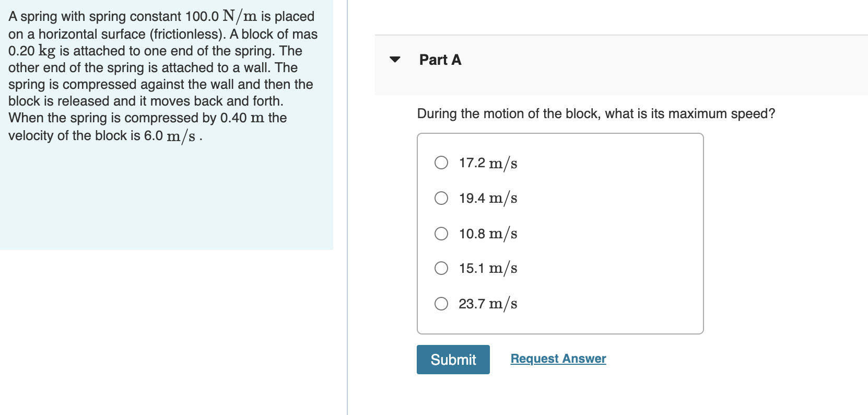Mark the 15.1 m/s radio option
The image size is (868, 415).
tap(441, 268)
